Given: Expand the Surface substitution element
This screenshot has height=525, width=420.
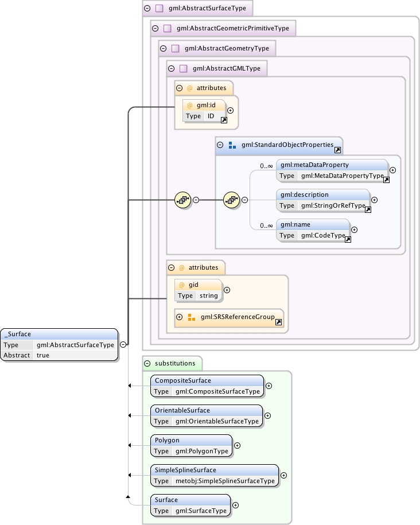Looking at the screenshot, I should [235, 505].
